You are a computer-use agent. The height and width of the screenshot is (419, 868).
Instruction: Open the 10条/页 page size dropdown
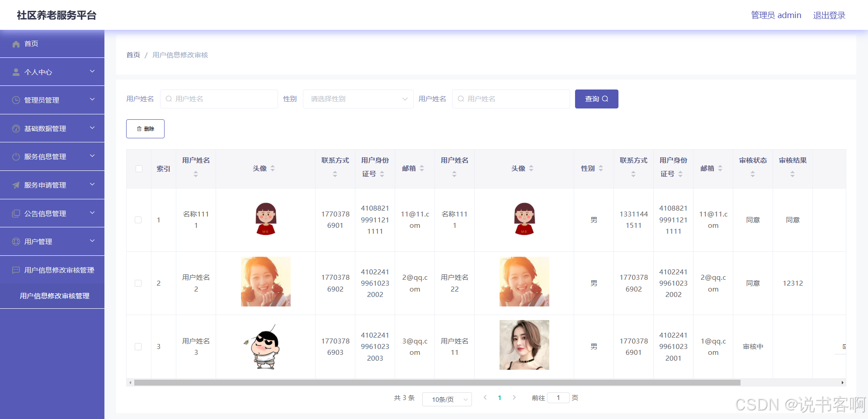pyautogui.click(x=447, y=399)
